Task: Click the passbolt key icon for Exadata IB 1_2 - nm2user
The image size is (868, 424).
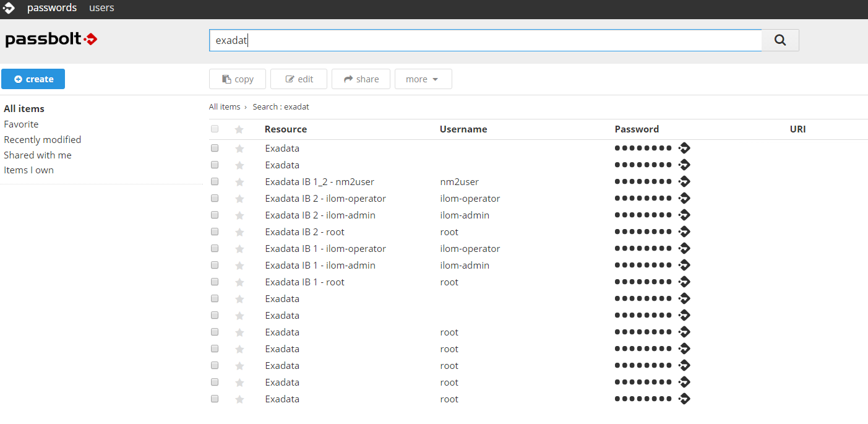Action: [x=684, y=181]
